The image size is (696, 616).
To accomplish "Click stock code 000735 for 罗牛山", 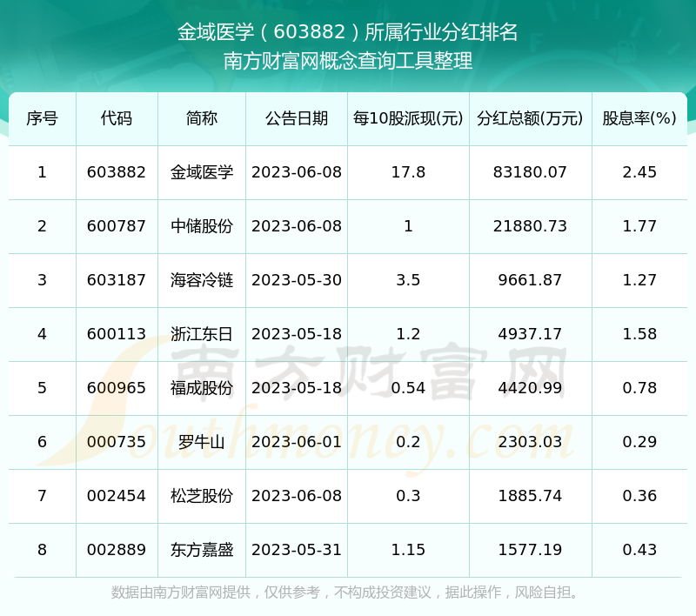I will click(x=117, y=442).
